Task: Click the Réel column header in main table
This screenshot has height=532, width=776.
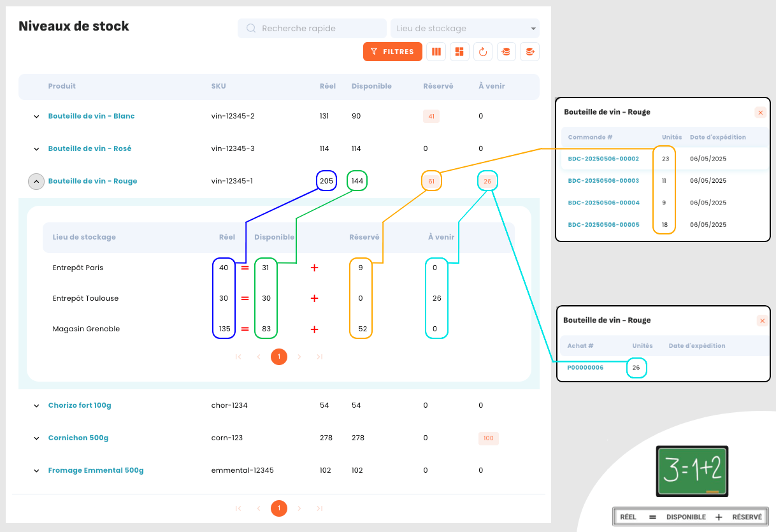Action: coord(327,86)
